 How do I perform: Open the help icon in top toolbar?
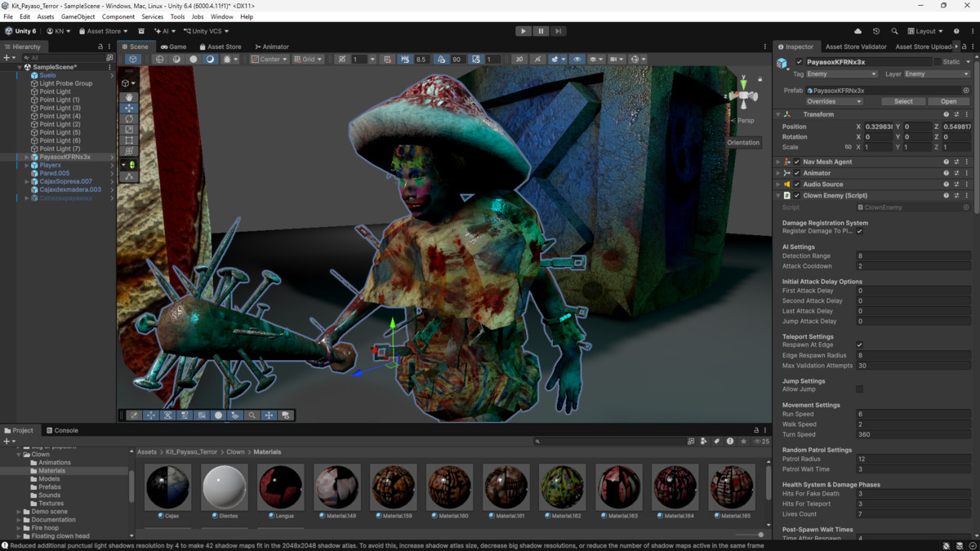(956, 31)
